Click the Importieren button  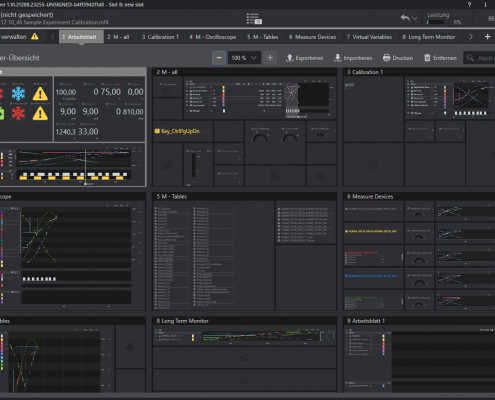pos(353,58)
